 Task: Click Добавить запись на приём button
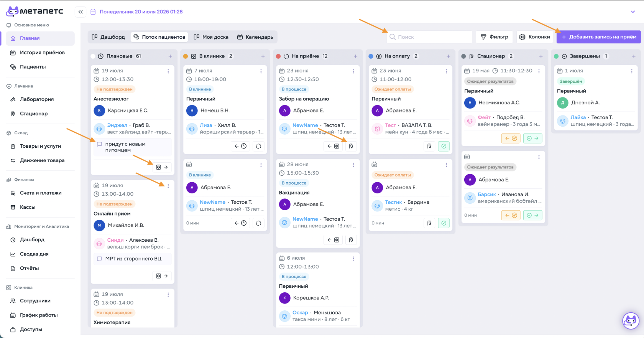point(599,37)
